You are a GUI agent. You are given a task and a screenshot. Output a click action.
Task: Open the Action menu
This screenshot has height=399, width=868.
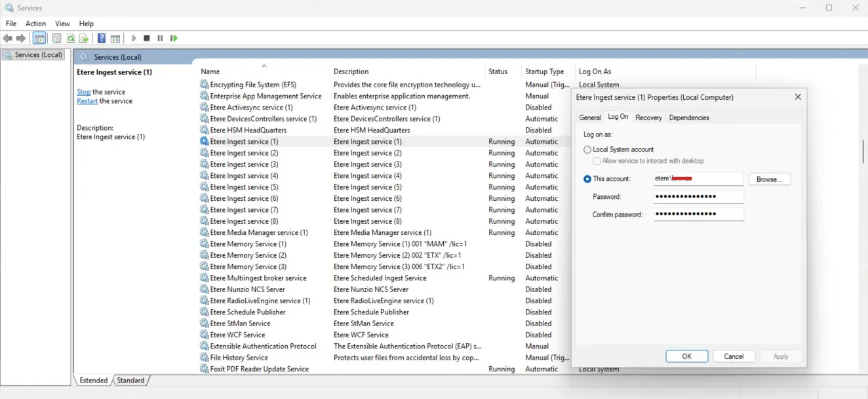pos(35,24)
